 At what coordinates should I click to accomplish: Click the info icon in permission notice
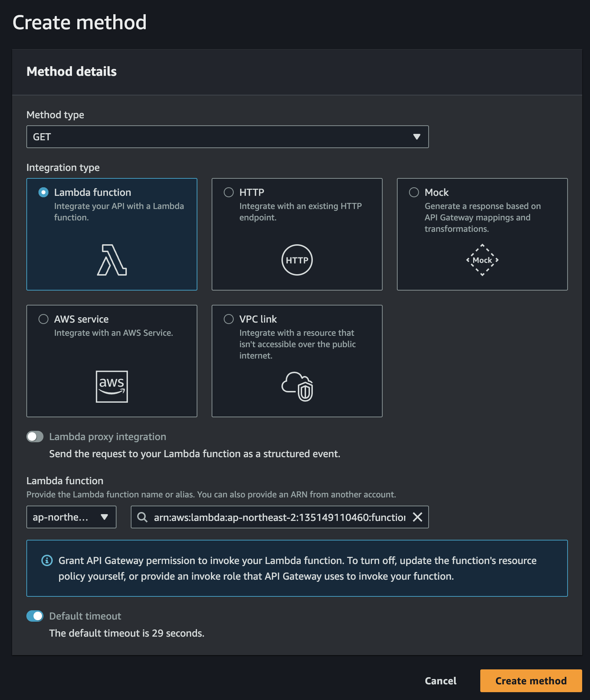click(47, 560)
